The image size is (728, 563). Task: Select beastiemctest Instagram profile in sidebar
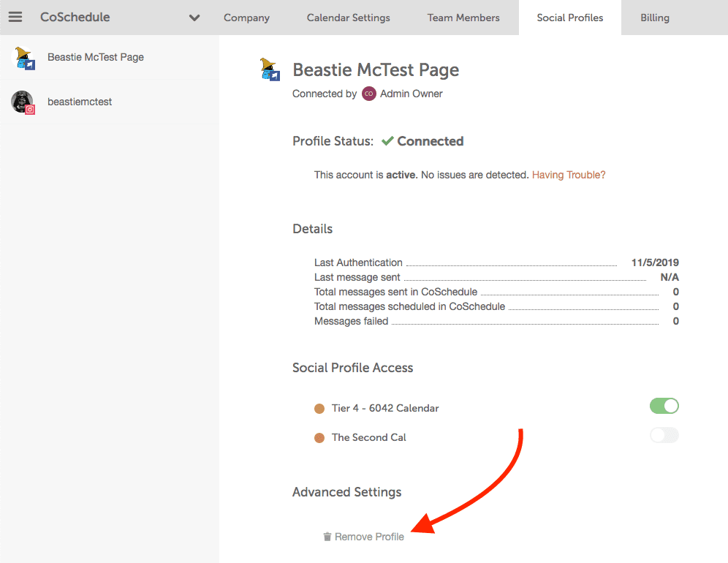click(x=110, y=102)
